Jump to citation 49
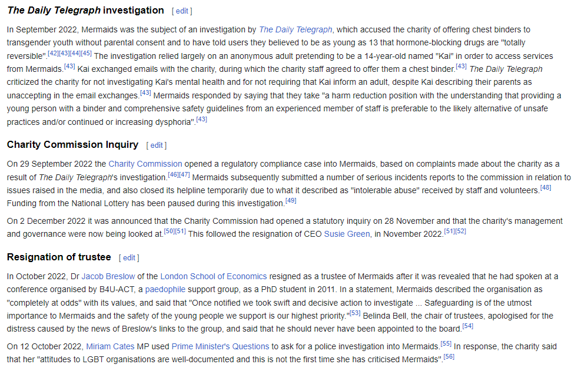Viewport: 588px width, 374px height. [291, 201]
